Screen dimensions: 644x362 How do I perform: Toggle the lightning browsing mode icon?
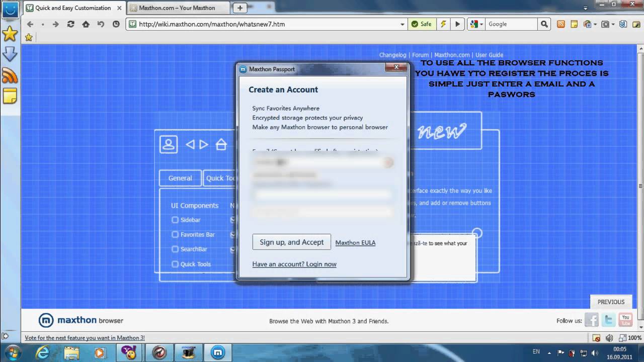443,24
